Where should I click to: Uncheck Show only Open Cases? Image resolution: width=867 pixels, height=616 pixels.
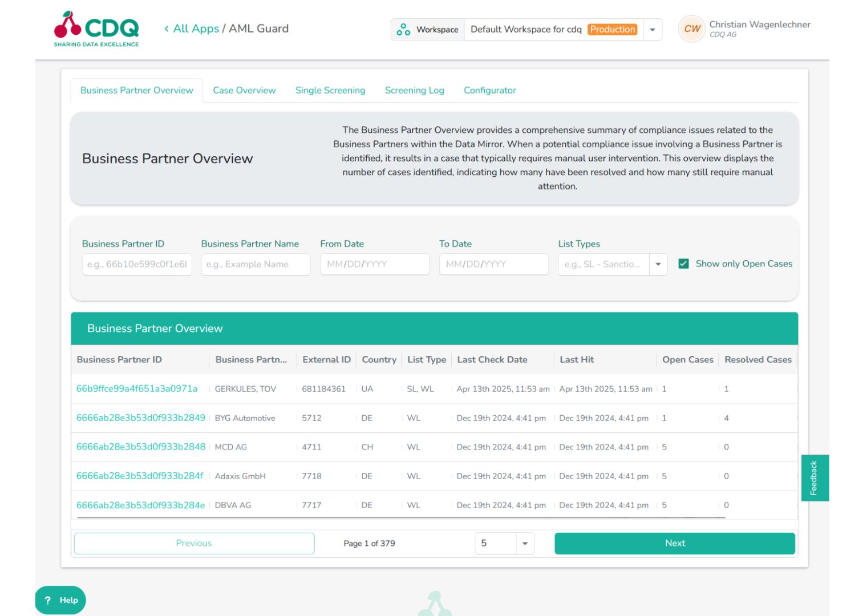[x=683, y=264]
